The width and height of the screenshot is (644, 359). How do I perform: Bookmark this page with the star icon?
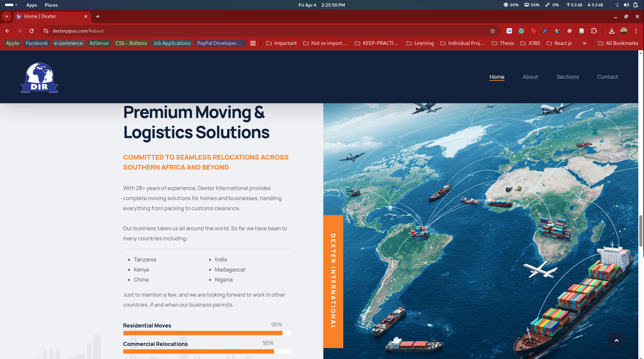(492, 31)
